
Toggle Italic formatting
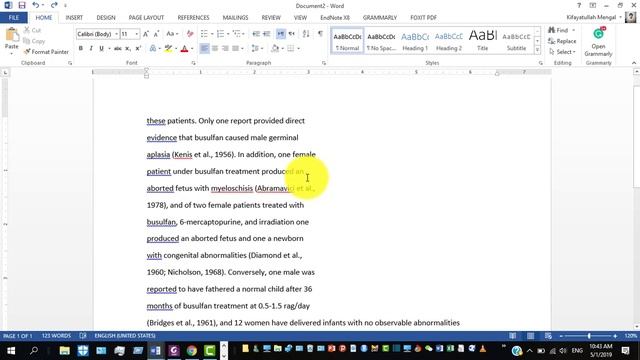click(91, 49)
